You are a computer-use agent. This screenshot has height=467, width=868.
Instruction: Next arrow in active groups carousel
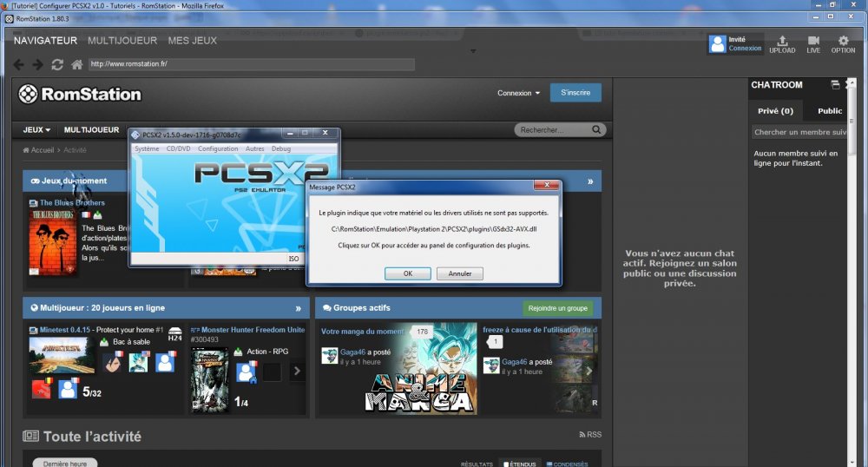(x=589, y=372)
